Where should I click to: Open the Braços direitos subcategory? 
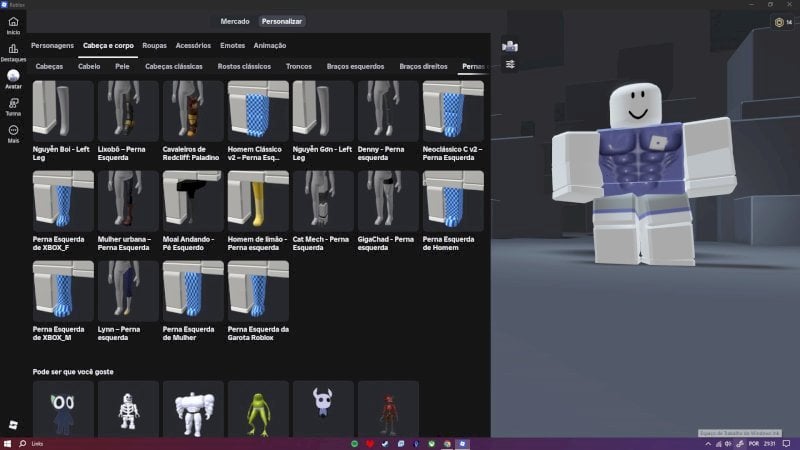pyautogui.click(x=423, y=66)
